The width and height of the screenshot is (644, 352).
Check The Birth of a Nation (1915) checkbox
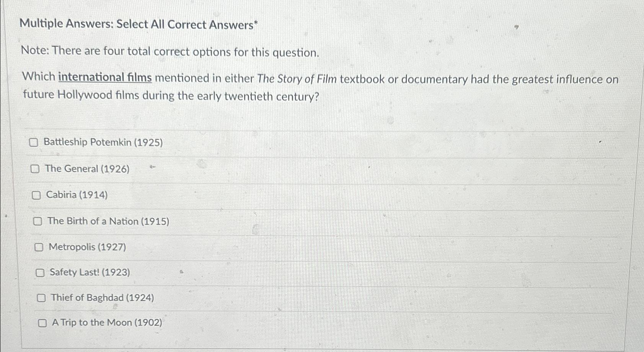pos(38,221)
